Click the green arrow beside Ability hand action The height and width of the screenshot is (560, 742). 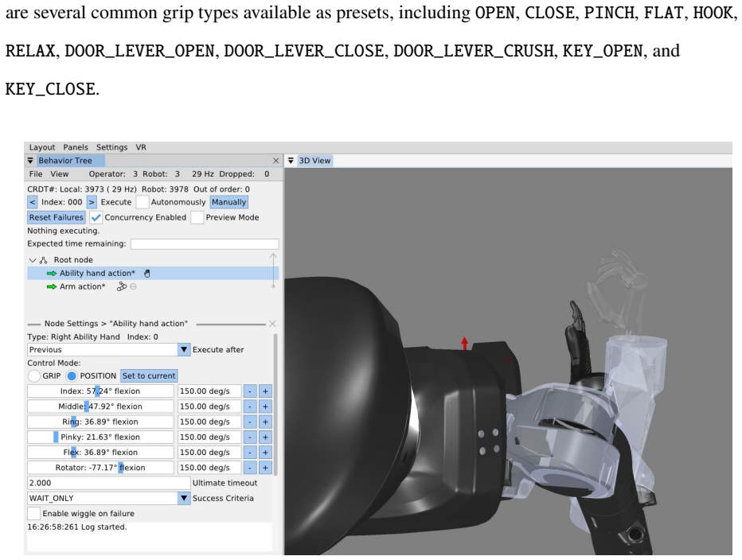[52, 274]
